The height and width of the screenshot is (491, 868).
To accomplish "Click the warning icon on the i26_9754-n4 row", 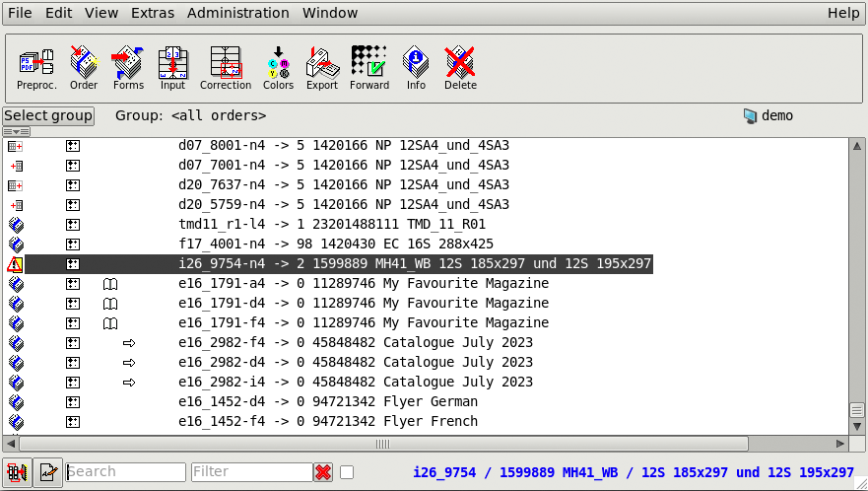I will point(15,264).
